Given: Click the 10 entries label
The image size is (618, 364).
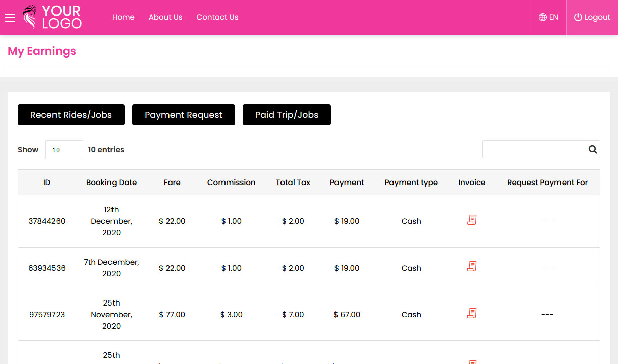Looking at the screenshot, I should pyautogui.click(x=106, y=150).
